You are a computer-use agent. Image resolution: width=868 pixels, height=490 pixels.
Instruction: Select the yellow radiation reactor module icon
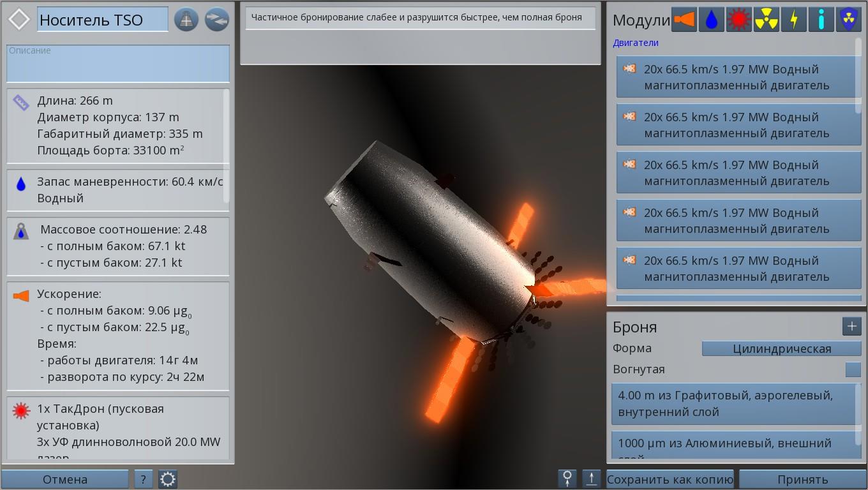coord(766,20)
